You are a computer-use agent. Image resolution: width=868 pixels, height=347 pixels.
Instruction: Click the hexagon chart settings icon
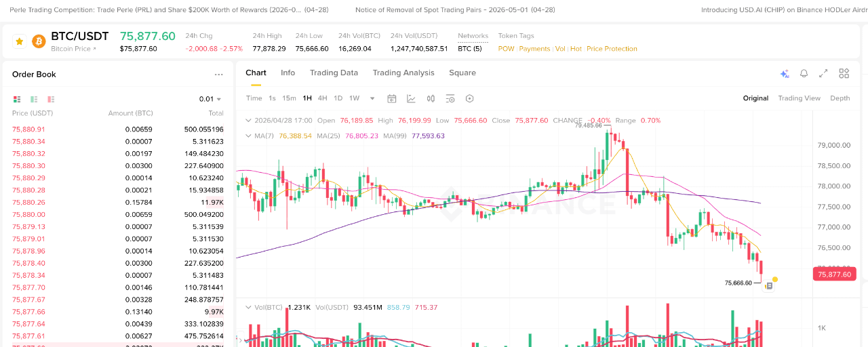point(470,98)
